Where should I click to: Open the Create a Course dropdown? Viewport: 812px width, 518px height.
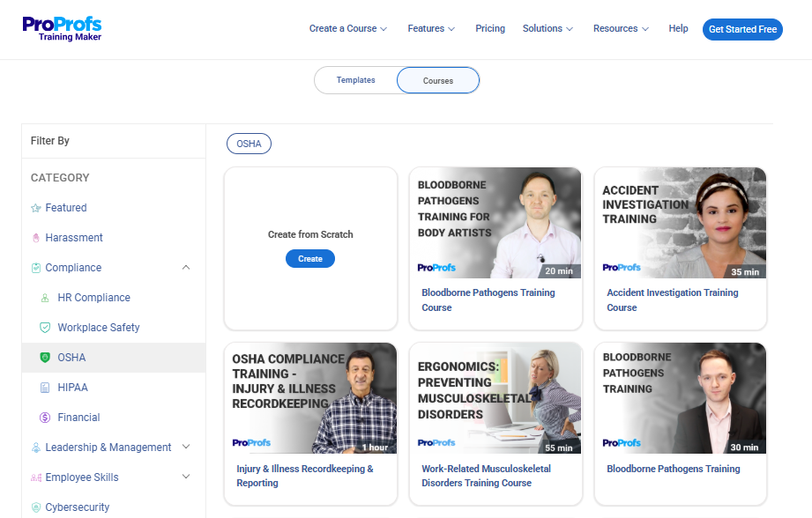[348, 29]
